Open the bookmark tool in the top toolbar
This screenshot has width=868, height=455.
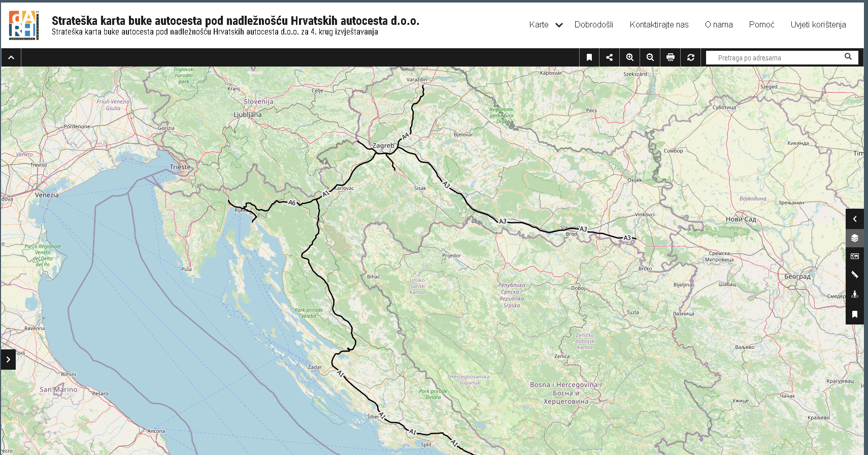589,57
